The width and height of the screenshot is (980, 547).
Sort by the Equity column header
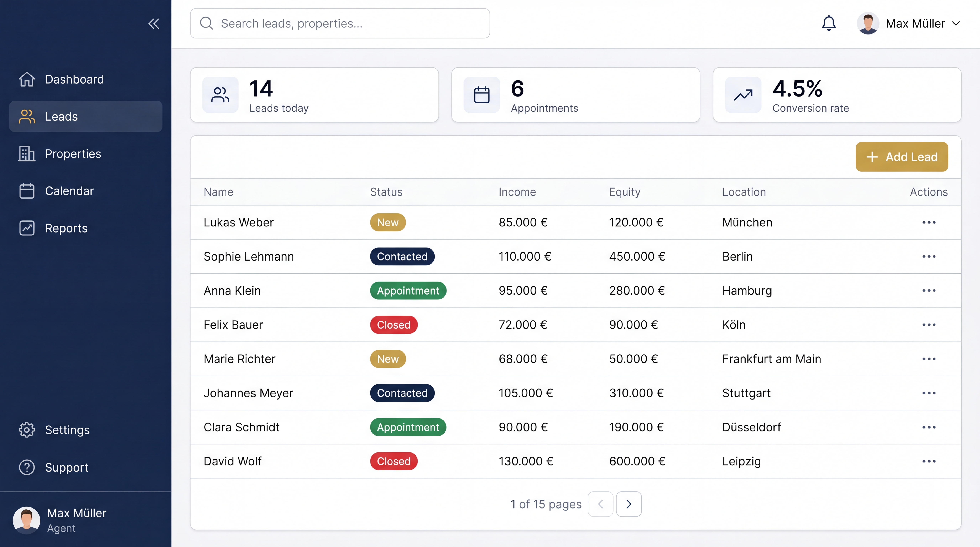(x=625, y=192)
